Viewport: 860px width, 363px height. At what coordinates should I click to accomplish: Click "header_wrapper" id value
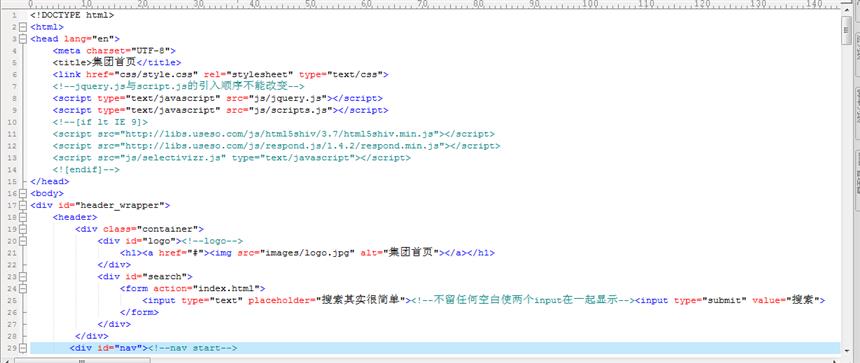(x=119, y=206)
